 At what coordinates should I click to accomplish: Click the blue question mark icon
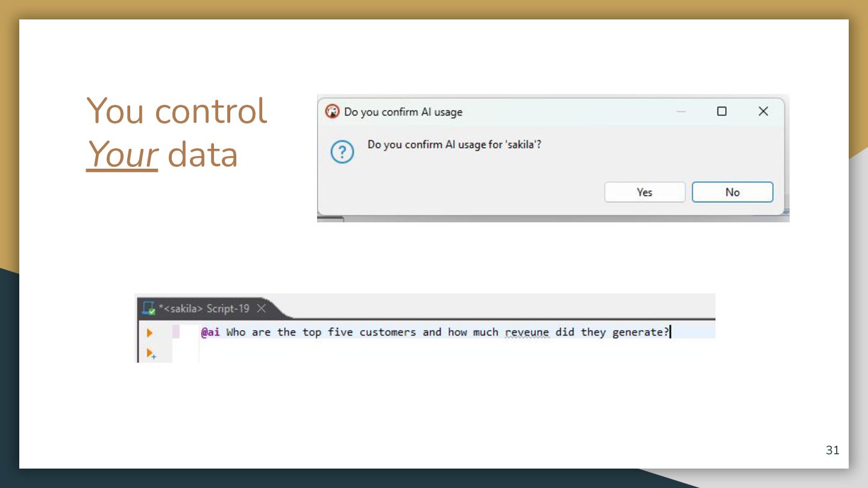pyautogui.click(x=342, y=152)
